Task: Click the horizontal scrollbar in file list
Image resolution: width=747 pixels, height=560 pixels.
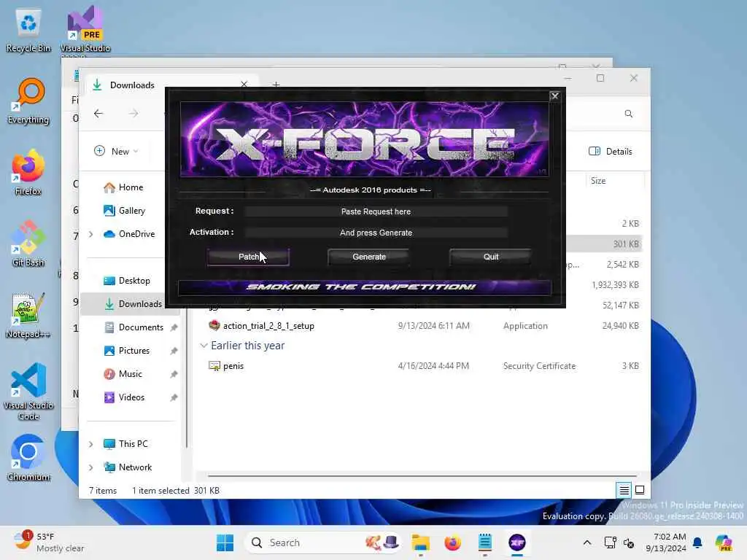Action: coord(422,475)
